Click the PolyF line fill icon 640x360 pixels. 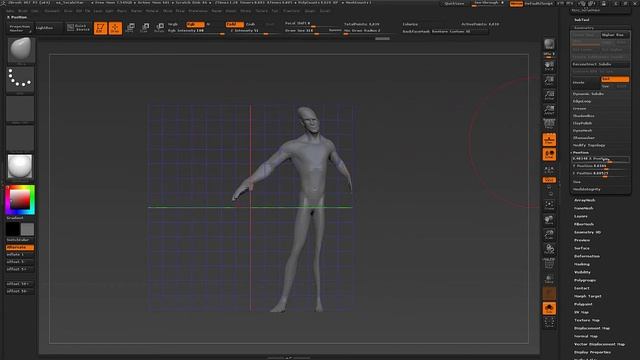[549, 264]
